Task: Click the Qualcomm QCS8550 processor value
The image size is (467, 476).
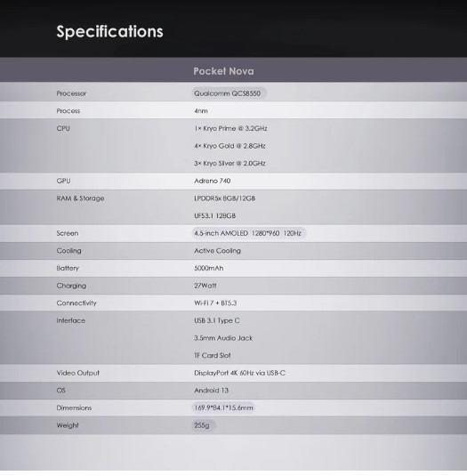Action: tap(229, 93)
